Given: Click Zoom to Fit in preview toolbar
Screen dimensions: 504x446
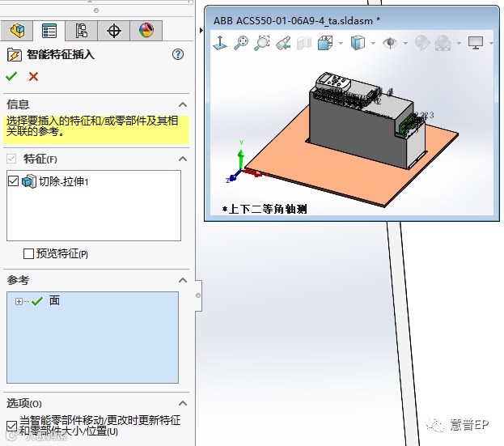Looking at the screenshot, I should click(x=241, y=43).
